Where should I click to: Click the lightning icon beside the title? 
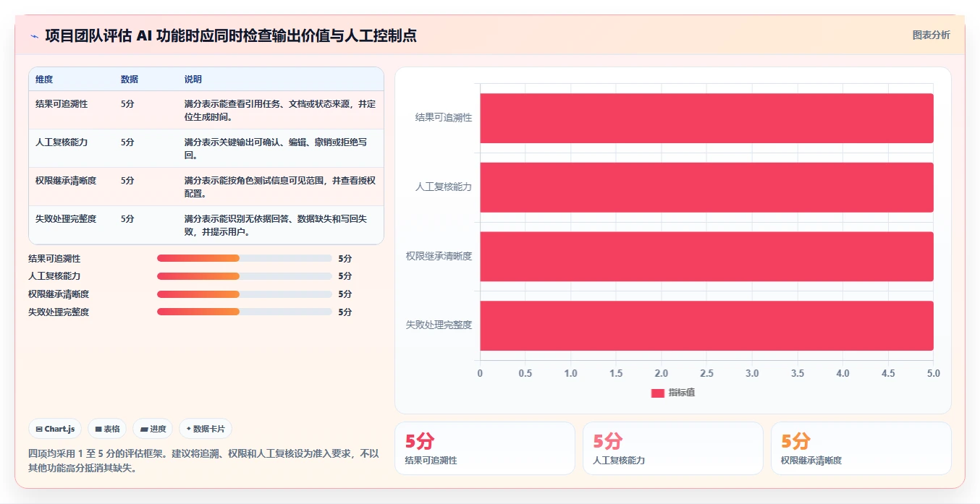[x=34, y=36]
